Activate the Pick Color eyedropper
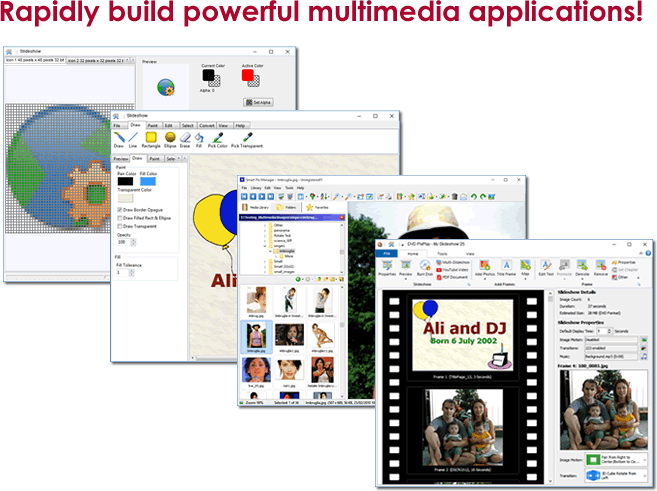The width and height of the screenshot is (657, 491). (x=217, y=140)
